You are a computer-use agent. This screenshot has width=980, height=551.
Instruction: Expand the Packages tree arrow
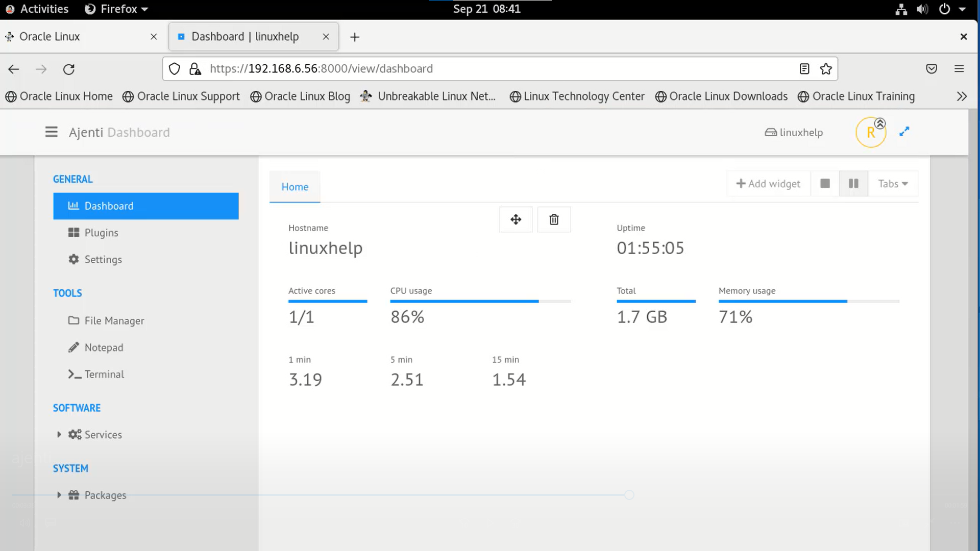(59, 495)
